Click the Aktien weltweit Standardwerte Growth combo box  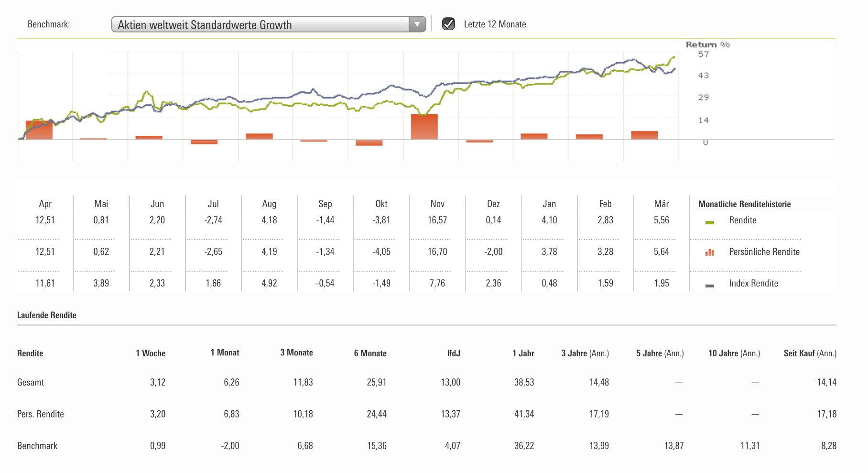[260, 24]
